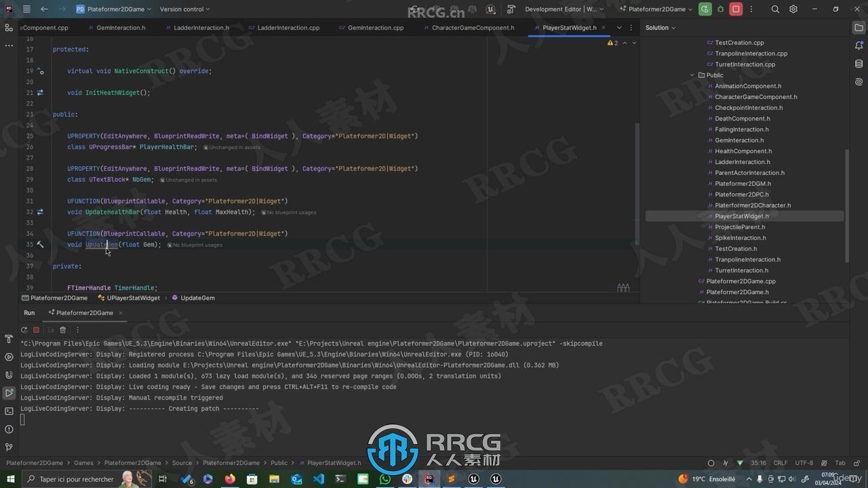Open Visual Studio Code from the taskbar
The height and width of the screenshot is (488, 868).
point(319,479)
